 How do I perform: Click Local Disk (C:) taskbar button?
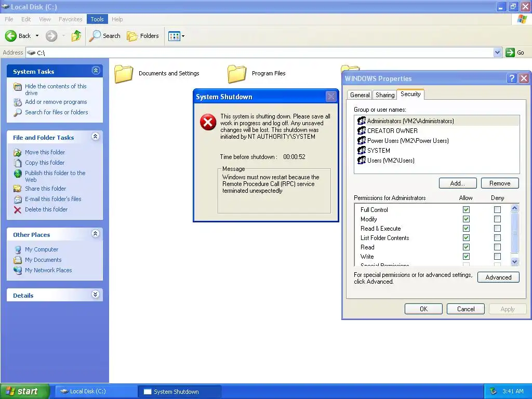pos(97,392)
